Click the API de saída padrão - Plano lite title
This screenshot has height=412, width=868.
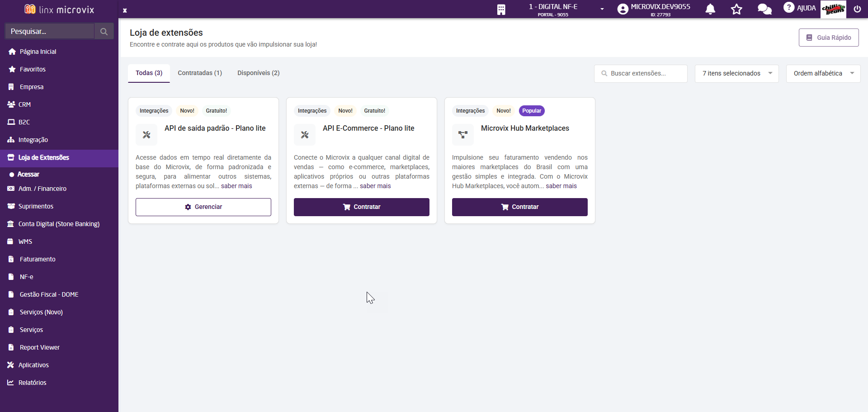point(215,128)
